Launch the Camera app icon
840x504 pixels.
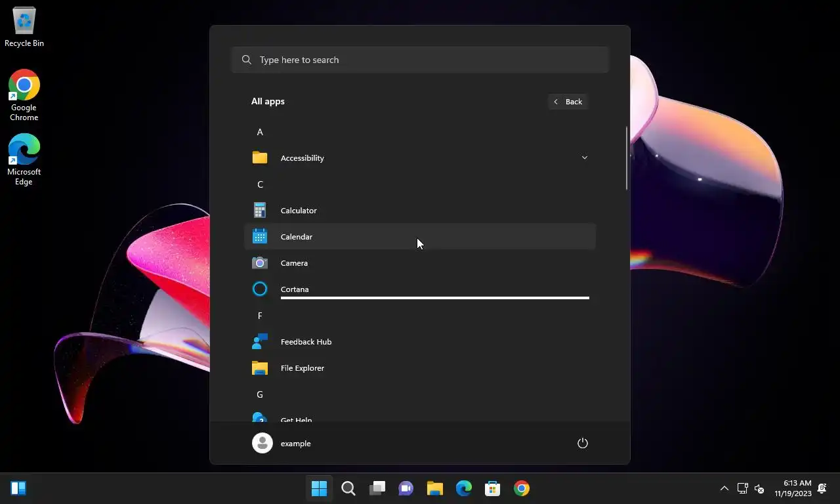(260, 262)
